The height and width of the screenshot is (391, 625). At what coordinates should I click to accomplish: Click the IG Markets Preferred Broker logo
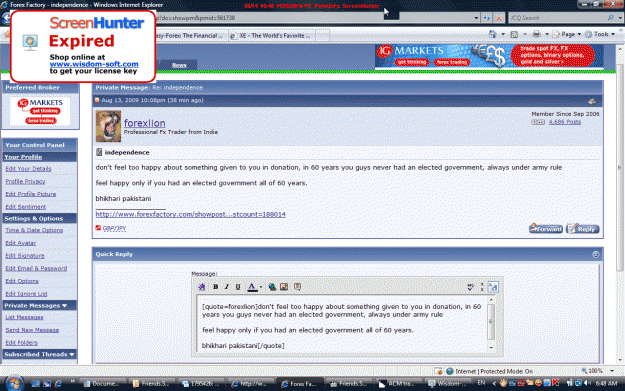click(40, 111)
